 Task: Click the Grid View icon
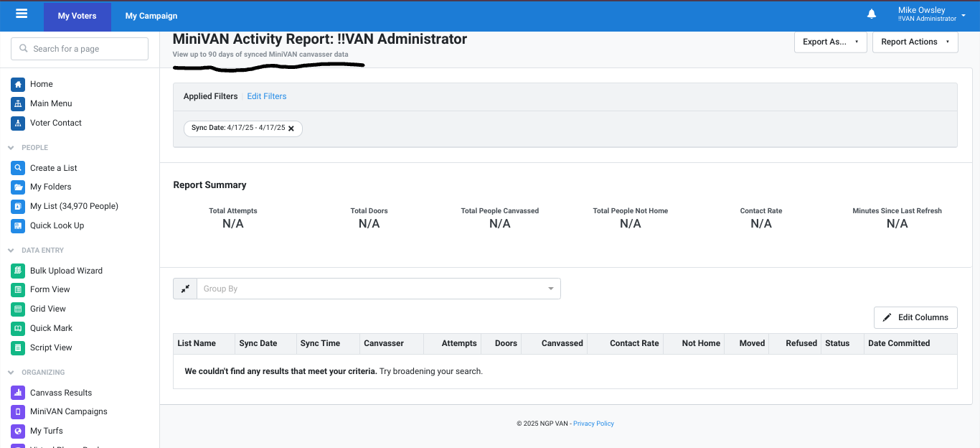coord(18,309)
